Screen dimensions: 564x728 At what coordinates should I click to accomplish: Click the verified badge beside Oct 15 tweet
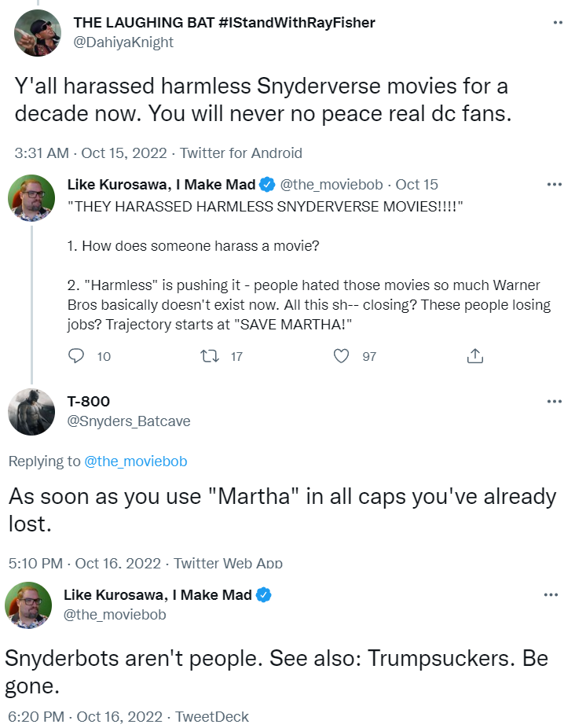click(x=267, y=185)
